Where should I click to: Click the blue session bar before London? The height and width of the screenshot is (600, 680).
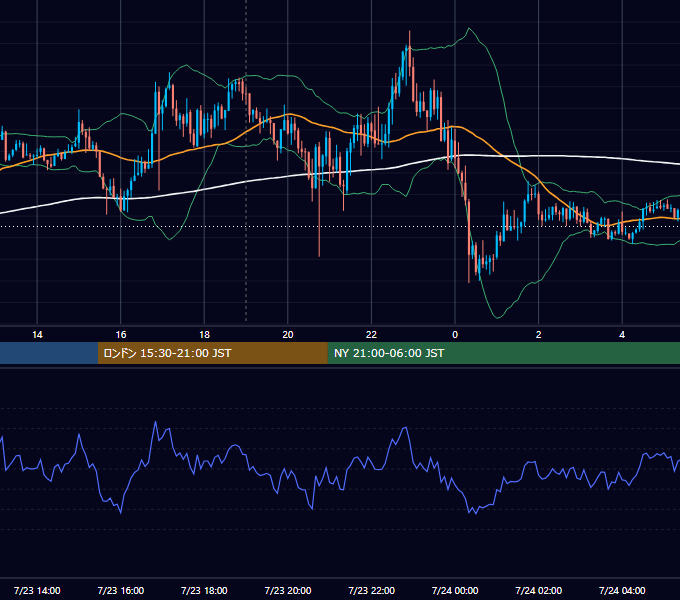pyautogui.click(x=49, y=353)
